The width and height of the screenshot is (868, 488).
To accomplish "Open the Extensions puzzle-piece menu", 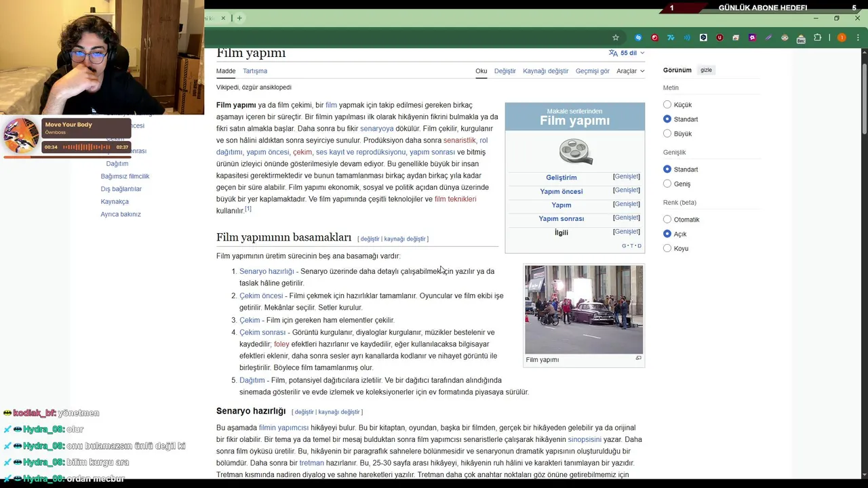I will pos(817,38).
